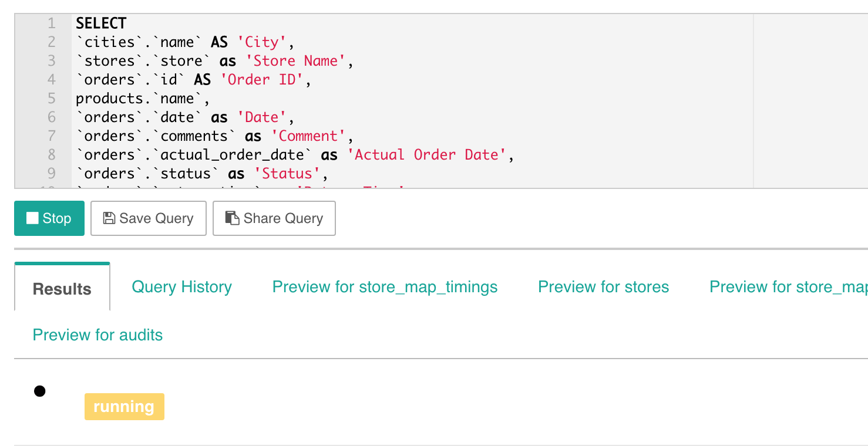Open the Preview for audits tab

click(97, 334)
